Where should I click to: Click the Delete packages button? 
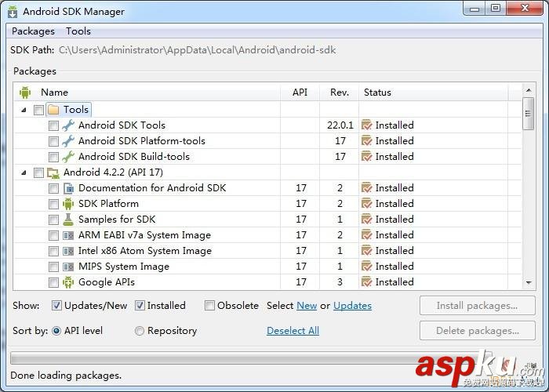[x=477, y=331]
